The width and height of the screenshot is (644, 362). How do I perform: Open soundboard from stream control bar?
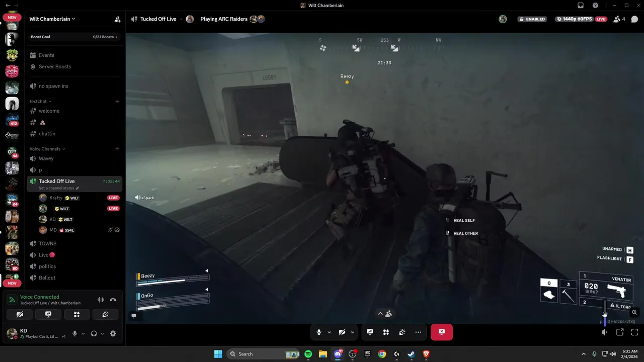[402, 332]
